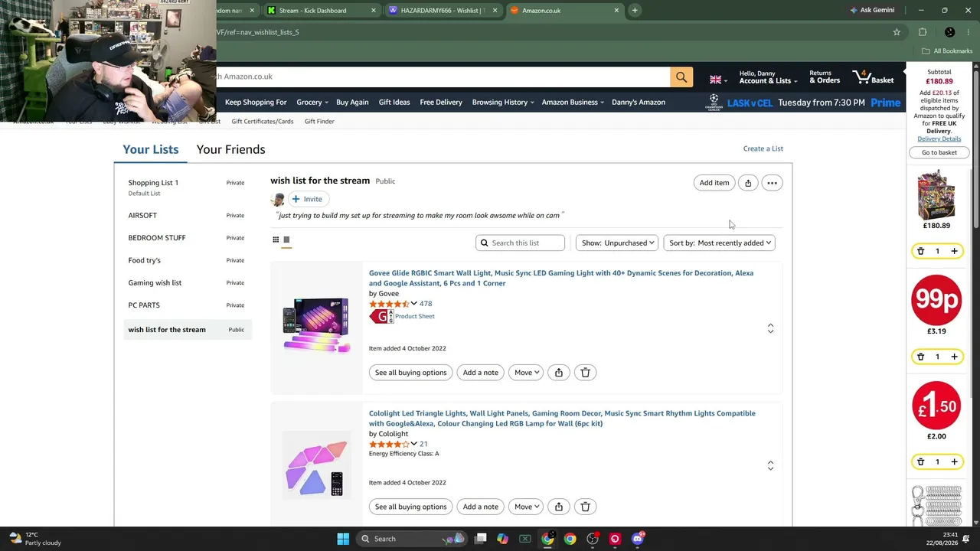
Task: Open the list's three-dots more menu
Action: [772, 183]
